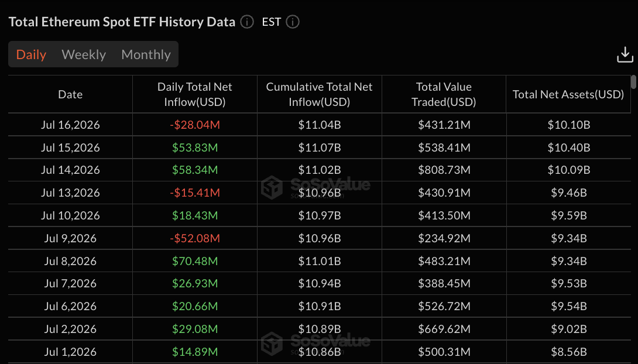
Task: Click the $483.21M value traded cell
Action: 444,260
